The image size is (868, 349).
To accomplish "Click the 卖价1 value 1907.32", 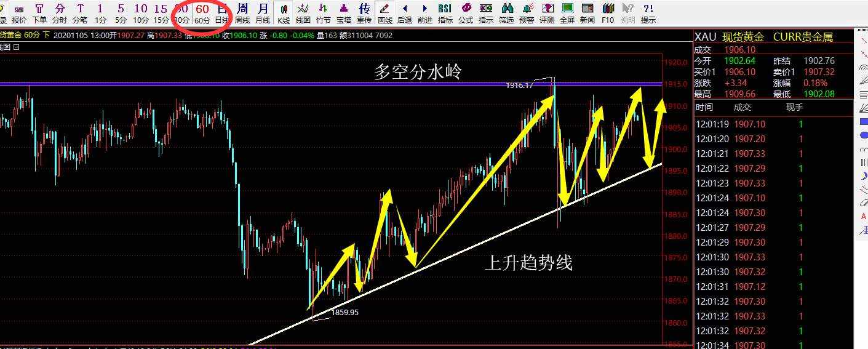I will point(819,72).
